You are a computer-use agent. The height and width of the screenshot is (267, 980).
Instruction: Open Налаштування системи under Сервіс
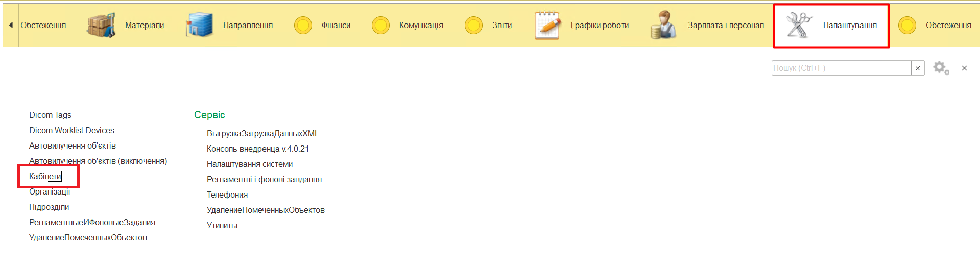249,164
